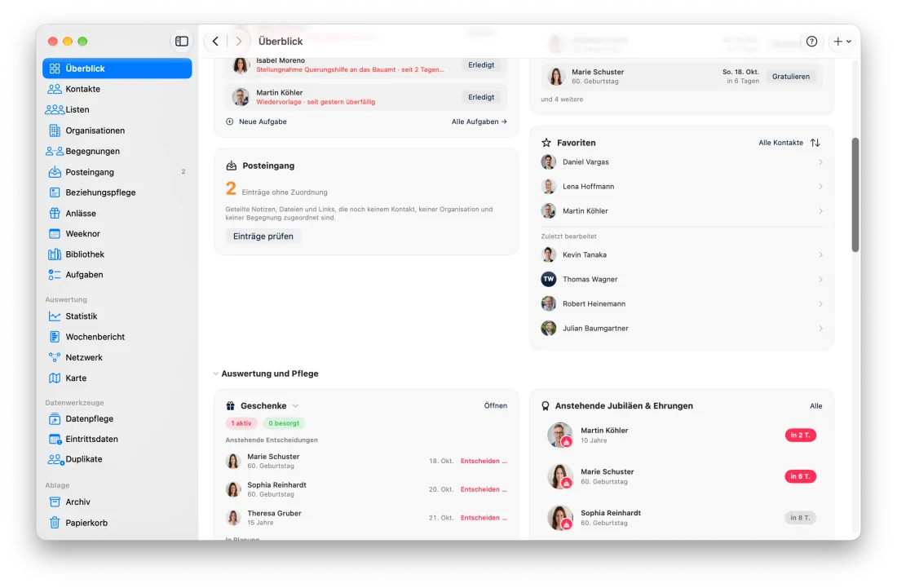Click the Datenpflege sidebar icon
The width and height of the screenshot is (897, 588).
pyautogui.click(x=55, y=418)
